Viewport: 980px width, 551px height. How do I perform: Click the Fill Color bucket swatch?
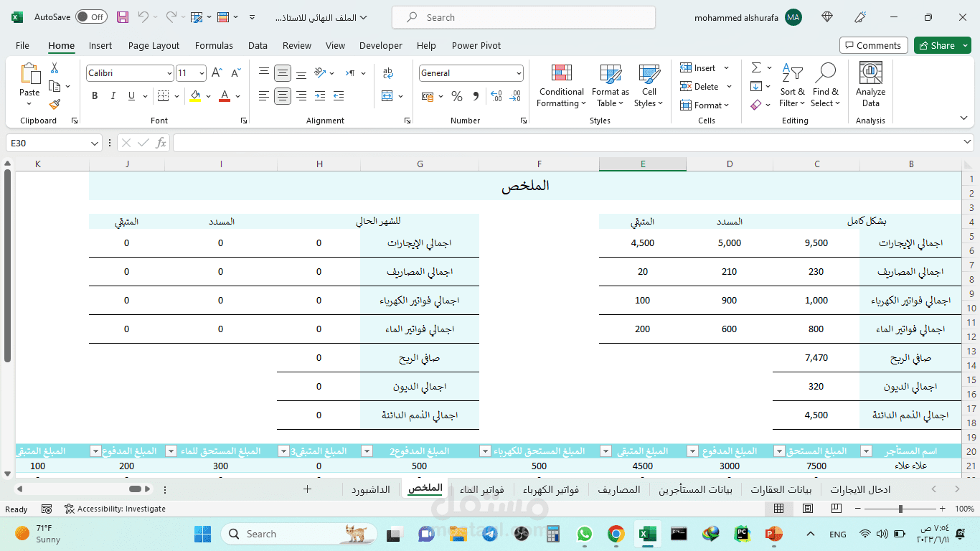[x=195, y=96]
